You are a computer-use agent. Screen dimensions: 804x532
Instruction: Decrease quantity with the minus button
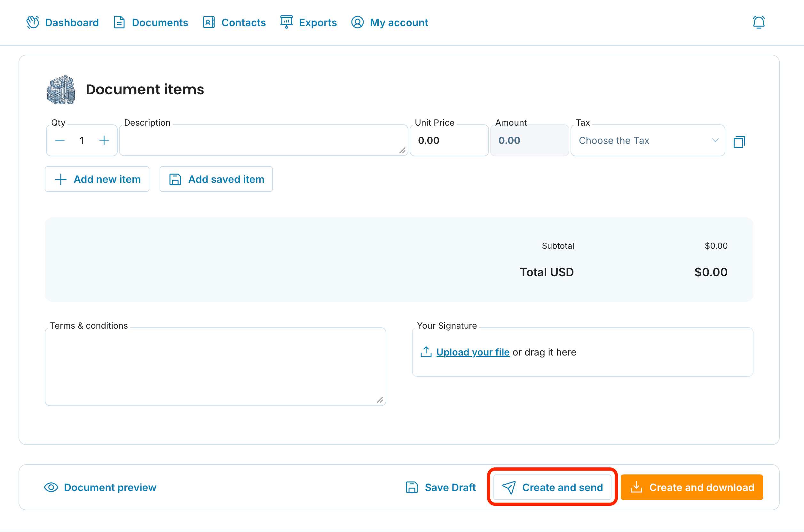point(60,140)
